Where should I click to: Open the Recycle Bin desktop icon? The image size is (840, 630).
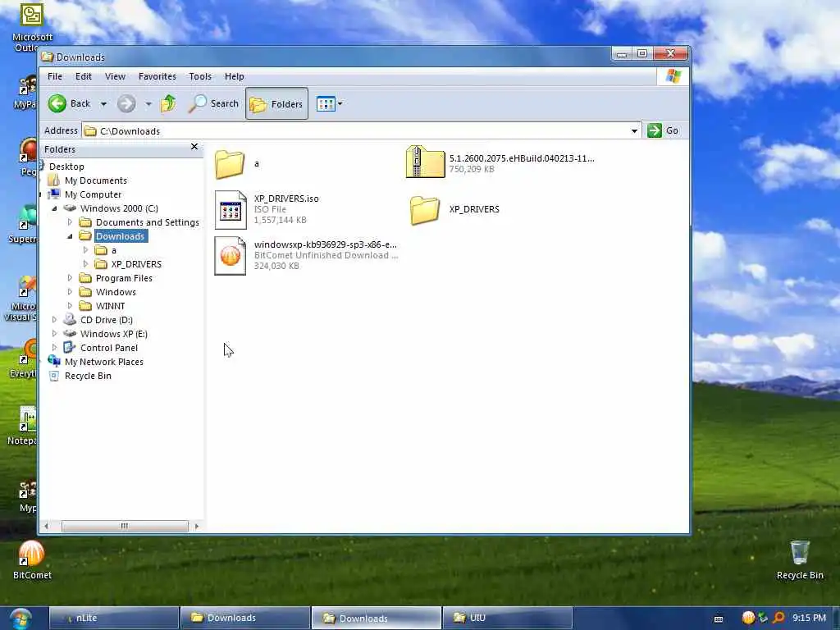(800, 559)
